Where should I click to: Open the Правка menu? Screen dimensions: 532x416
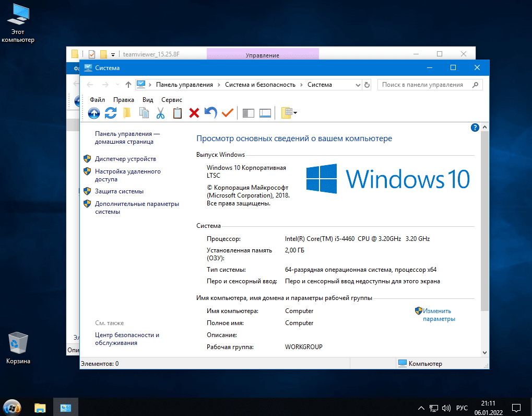coord(124,100)
